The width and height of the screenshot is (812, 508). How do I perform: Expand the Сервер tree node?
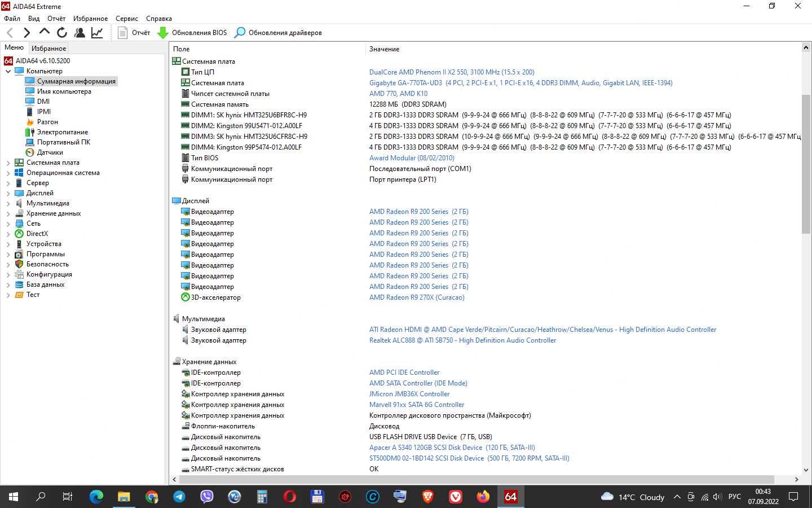tap(8, 183)
